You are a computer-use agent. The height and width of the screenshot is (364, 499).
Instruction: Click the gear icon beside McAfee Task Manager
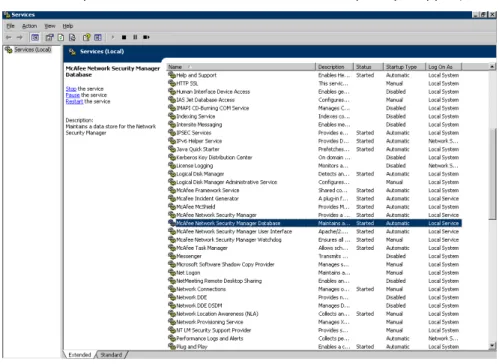tap(172, 248)
